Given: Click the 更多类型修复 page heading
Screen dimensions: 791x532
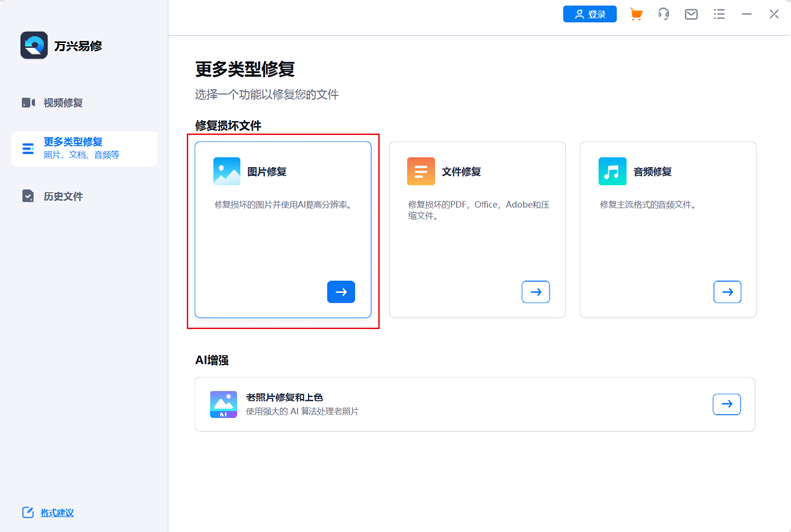Looking at the screenshot, I should tap(244, 69).
